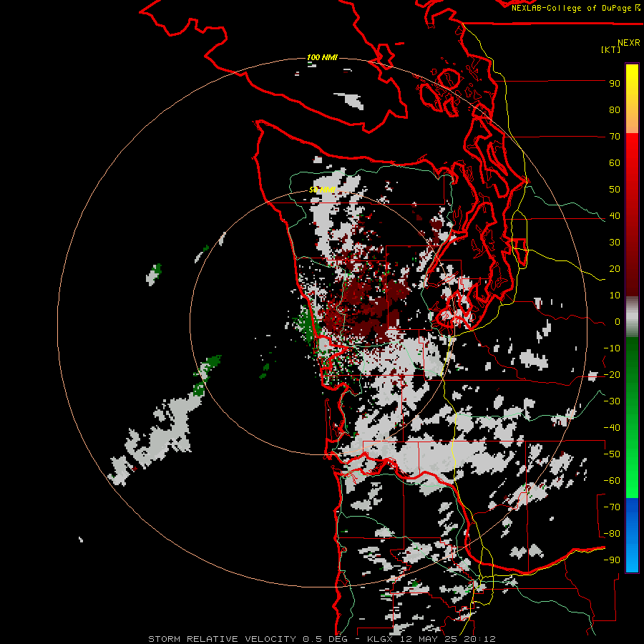The width and height of the screenshot is (644, 644).
Task: Click the -90 value on the velocity scale
Action: [x=612, y=560]
